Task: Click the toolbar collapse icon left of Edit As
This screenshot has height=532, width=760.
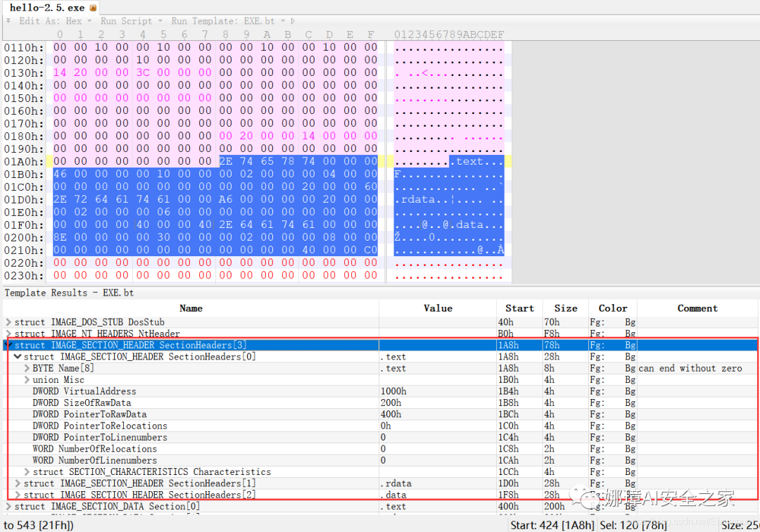Action: tap(8, 21)
